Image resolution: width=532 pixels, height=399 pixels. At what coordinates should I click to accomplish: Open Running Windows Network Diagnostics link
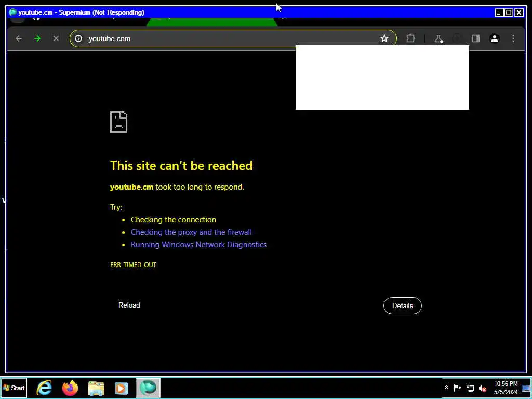point(199,245)
